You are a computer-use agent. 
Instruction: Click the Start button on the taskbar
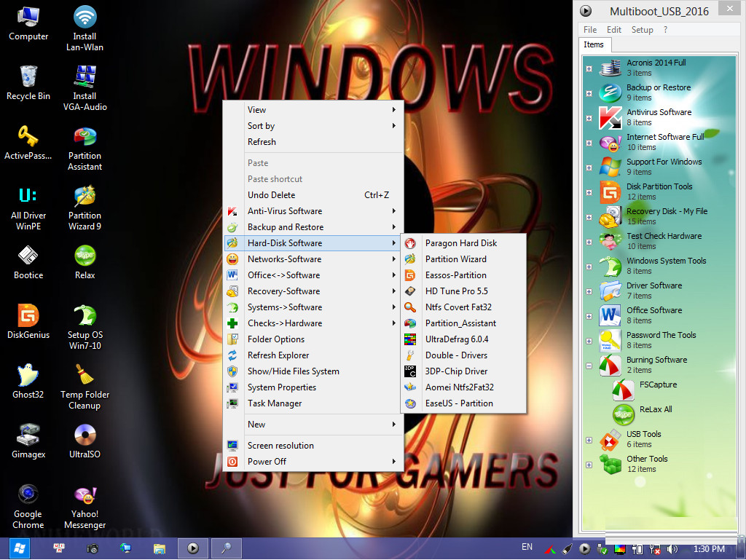click(19, 548)
